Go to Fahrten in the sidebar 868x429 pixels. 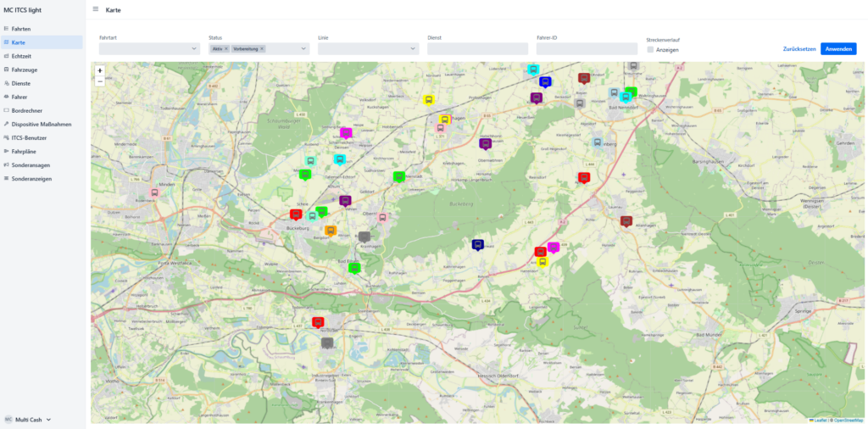21,29
